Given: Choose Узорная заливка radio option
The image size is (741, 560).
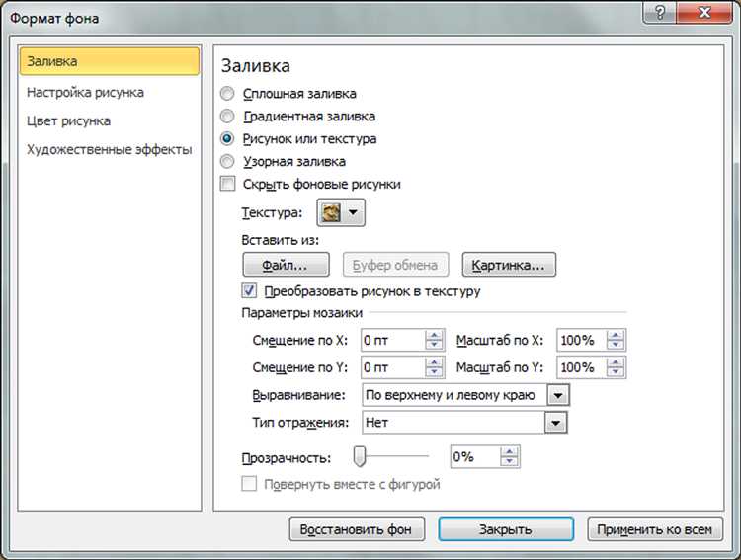Looking at the screenshot, I should (227, 162).
